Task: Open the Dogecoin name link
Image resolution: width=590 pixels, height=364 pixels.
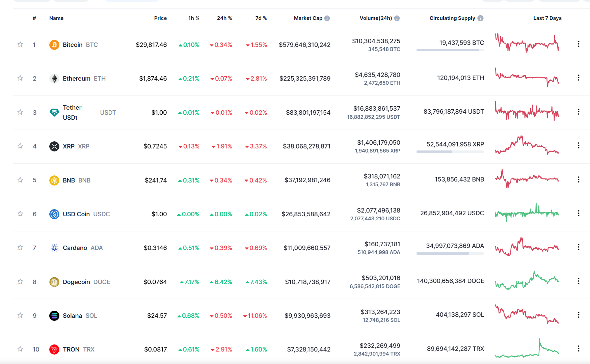Action: point(76,282)
